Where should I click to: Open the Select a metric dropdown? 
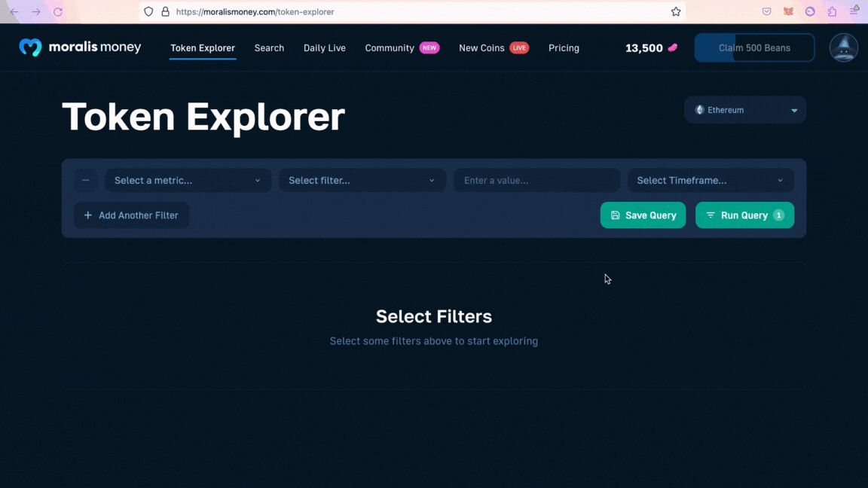188,181
